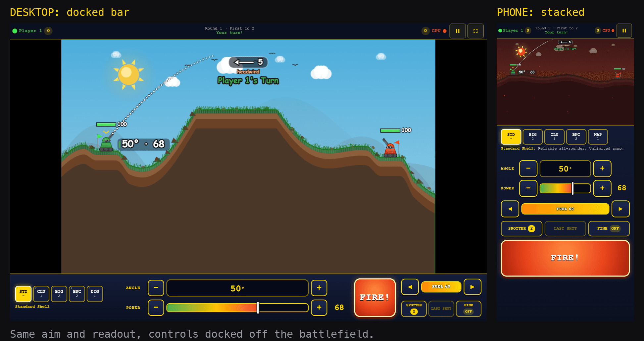The image size is (644, 341).
Task: Select BNC weapon in phone weapon row
Action: coord(576,137)
